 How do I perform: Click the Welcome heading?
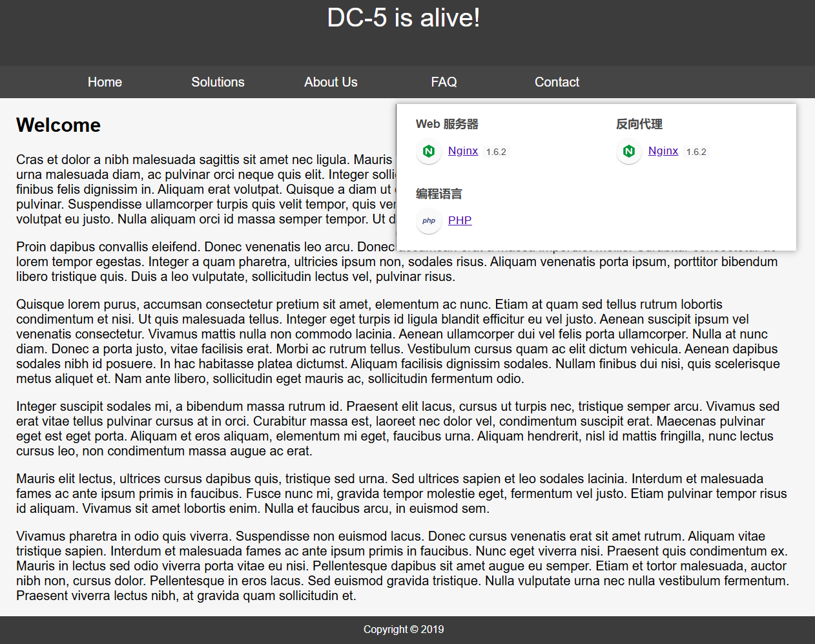click(59, 125)
